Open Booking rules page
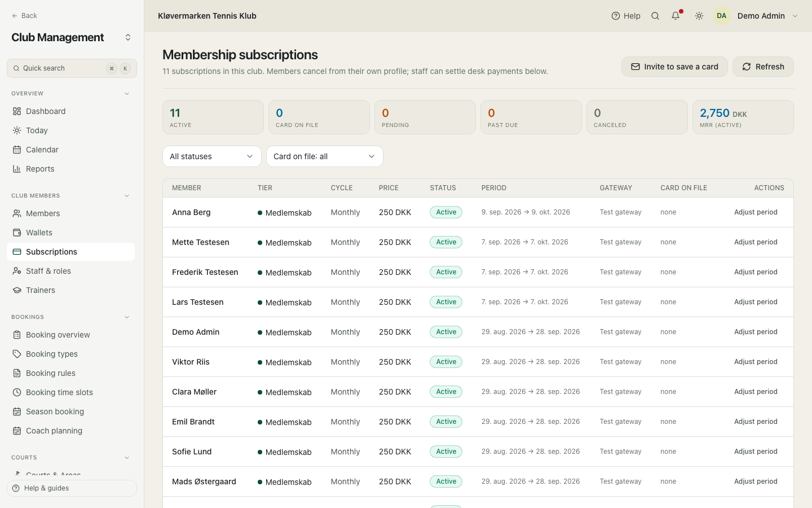The width and height of the screenshot is (812, 508). (70, 373)
